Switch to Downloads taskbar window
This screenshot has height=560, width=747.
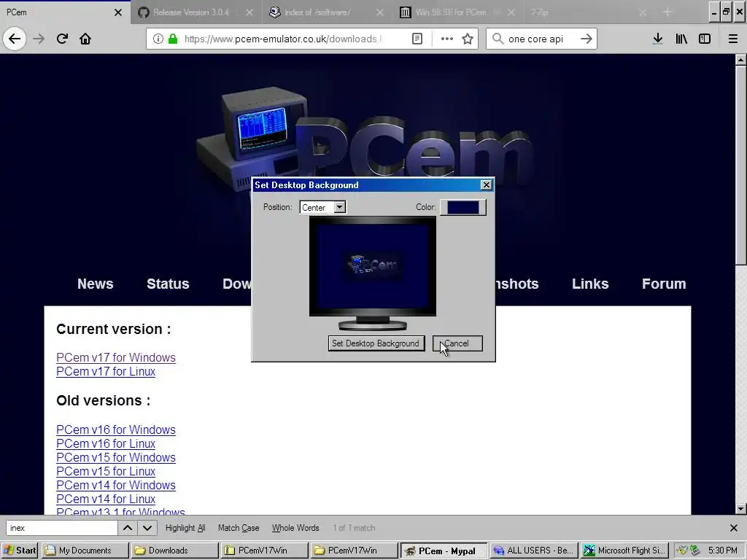pyautogui.click(x=174, y=551)
